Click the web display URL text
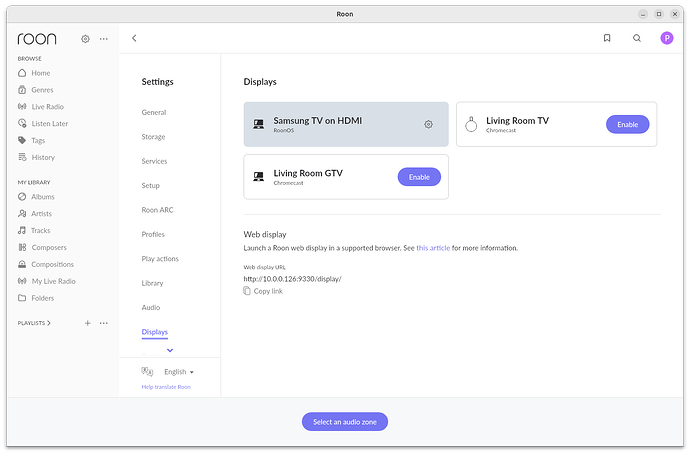The height and width of the screenshot is (454, 690). (292, 279)
